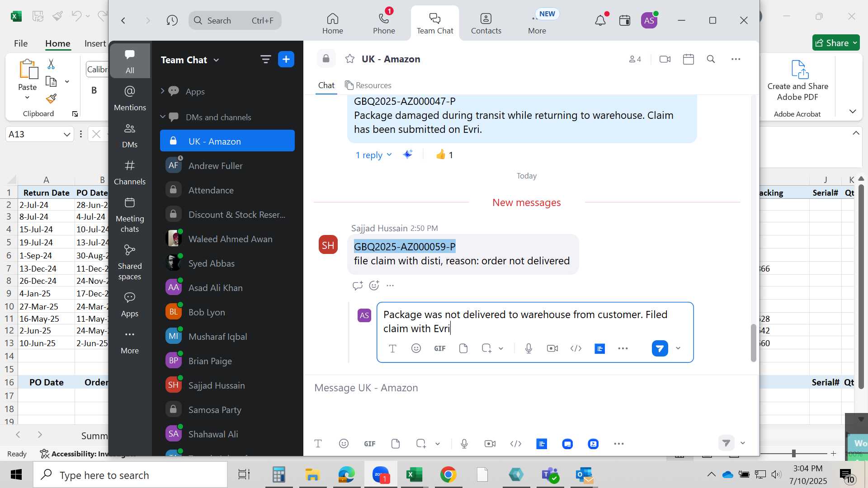Open the Excel File menu

[x=20, y=43]
